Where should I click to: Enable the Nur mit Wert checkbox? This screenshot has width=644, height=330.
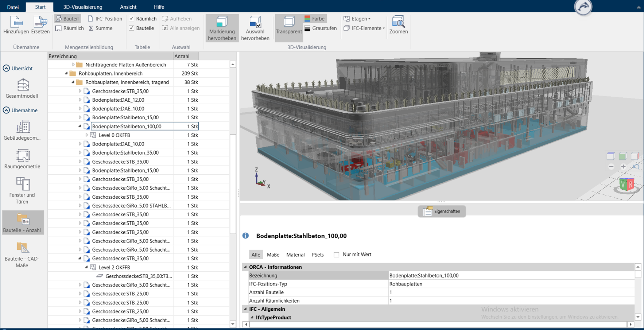click(x=336, y=255)
